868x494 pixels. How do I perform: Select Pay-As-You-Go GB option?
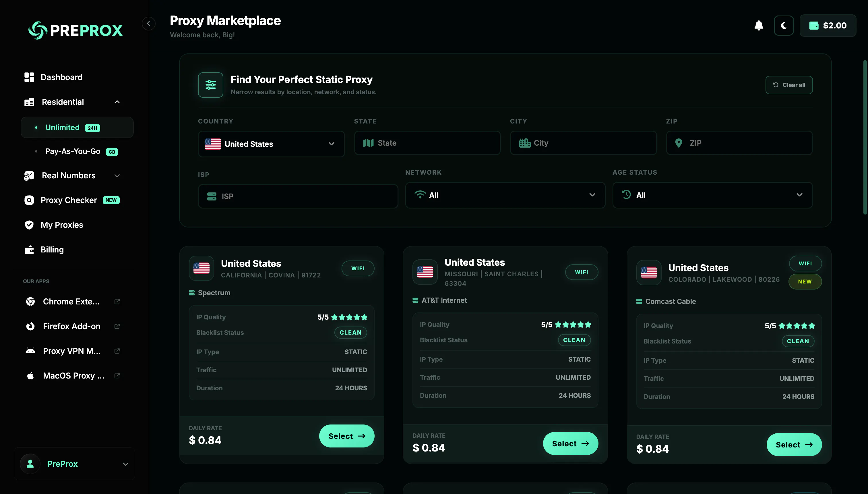[x=77, y=151]
